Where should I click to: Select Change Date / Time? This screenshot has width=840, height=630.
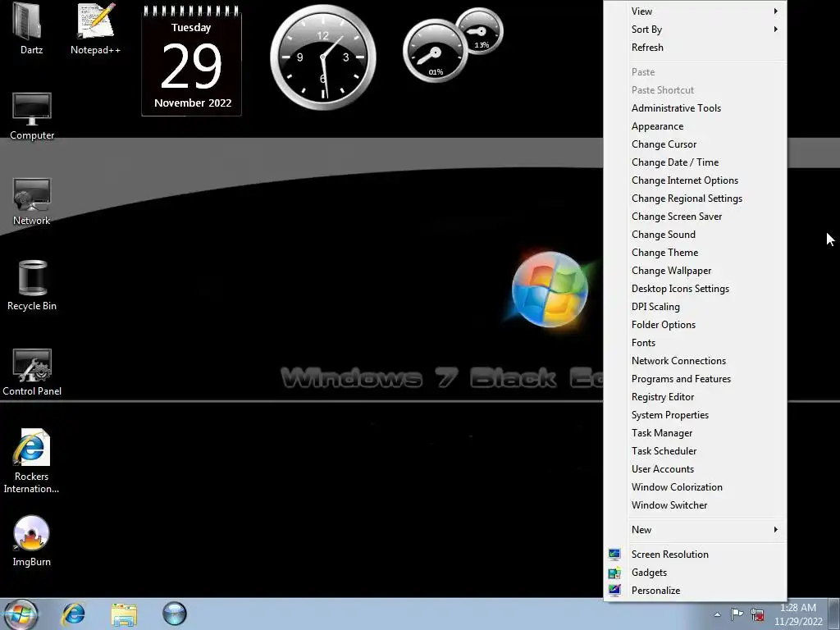(x=696, y=162)
